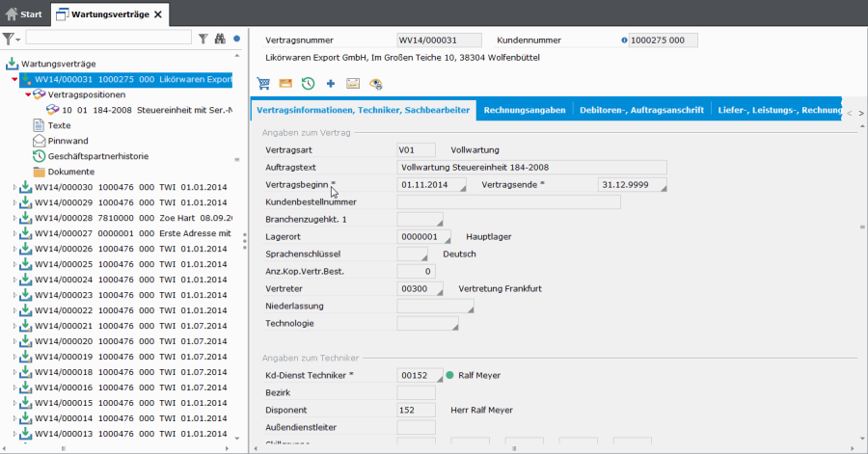
Task: Click the envelope icon in the contract toolbar
Action: 285,84
